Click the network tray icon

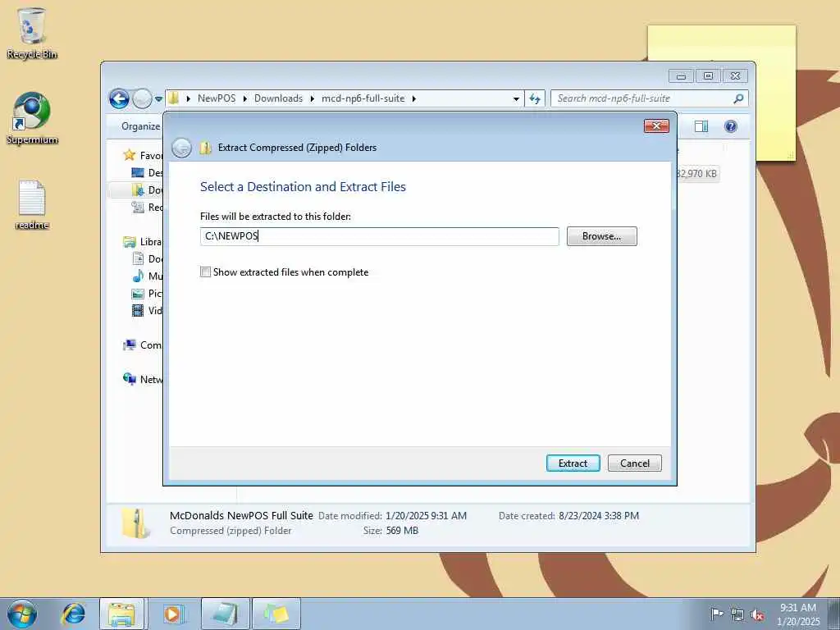click(737, 614)
